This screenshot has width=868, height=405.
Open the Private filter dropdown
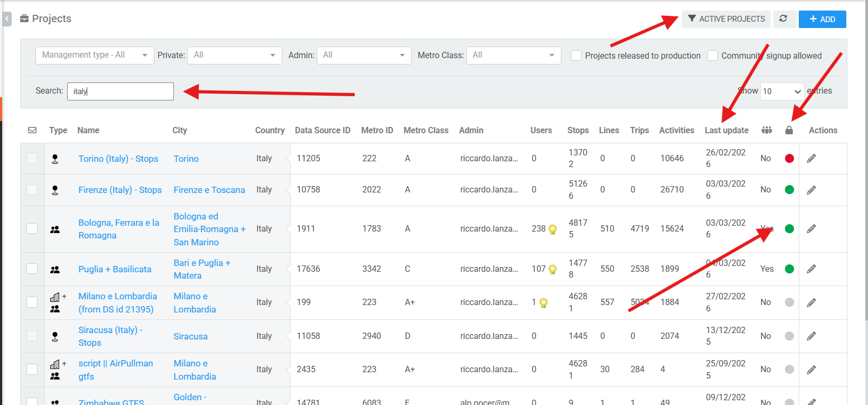click(x=234, y=55)
